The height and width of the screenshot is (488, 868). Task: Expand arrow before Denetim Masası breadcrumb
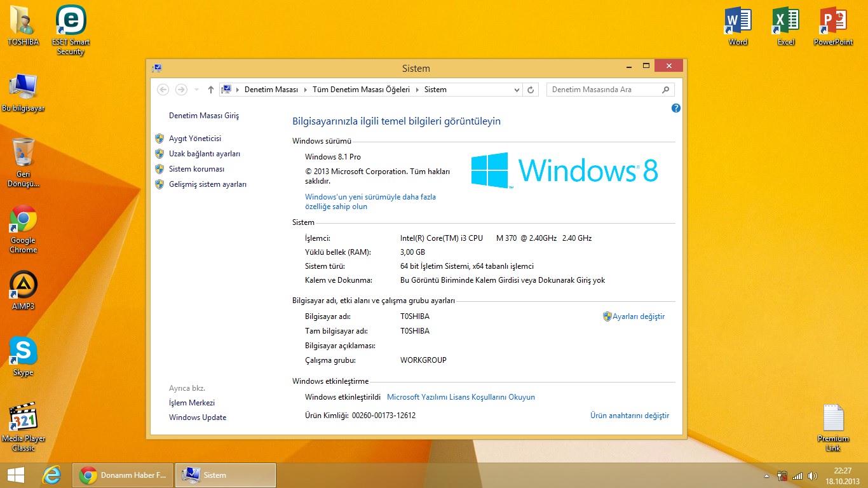pos(238,90)
